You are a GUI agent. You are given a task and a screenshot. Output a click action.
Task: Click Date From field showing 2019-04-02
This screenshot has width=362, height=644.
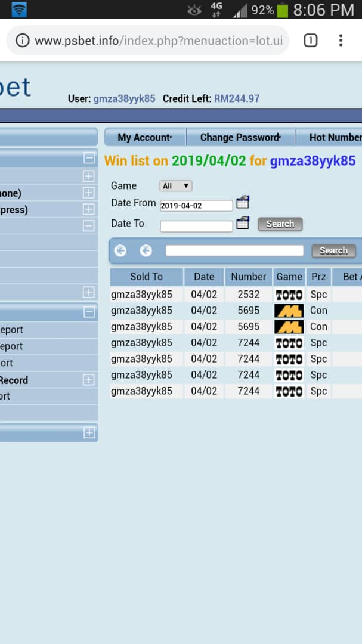196,206
